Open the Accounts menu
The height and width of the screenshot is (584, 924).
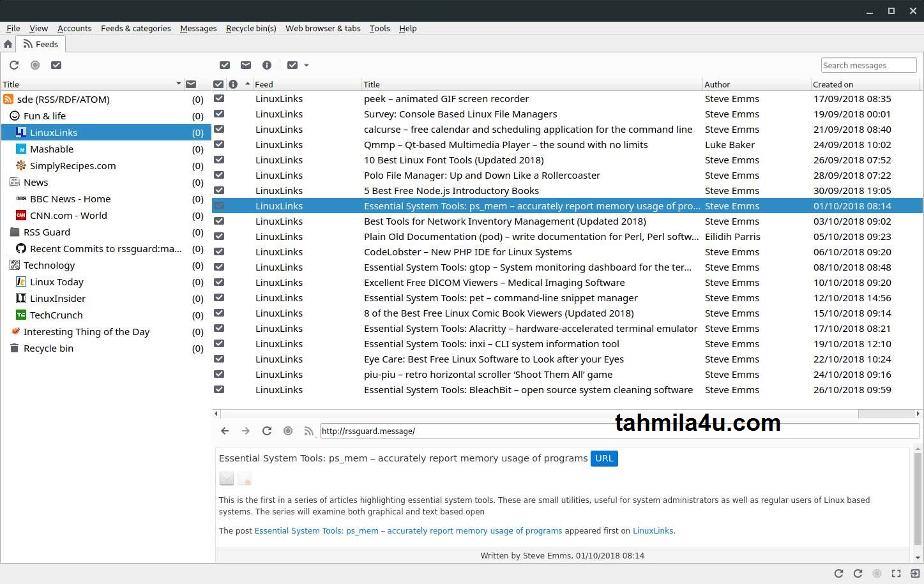[74, 28]
